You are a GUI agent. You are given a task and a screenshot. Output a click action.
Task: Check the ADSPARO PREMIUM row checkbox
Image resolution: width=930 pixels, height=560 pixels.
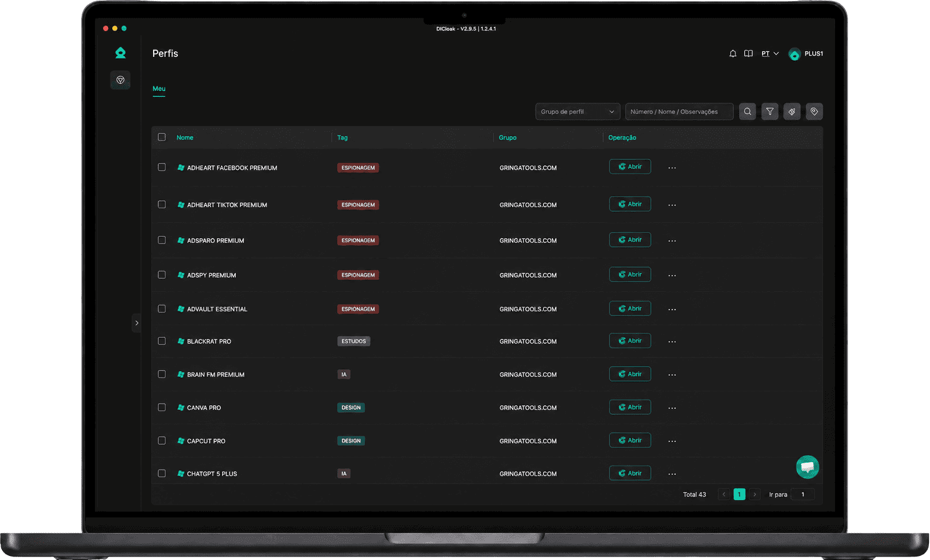click(x=162, y=240)
